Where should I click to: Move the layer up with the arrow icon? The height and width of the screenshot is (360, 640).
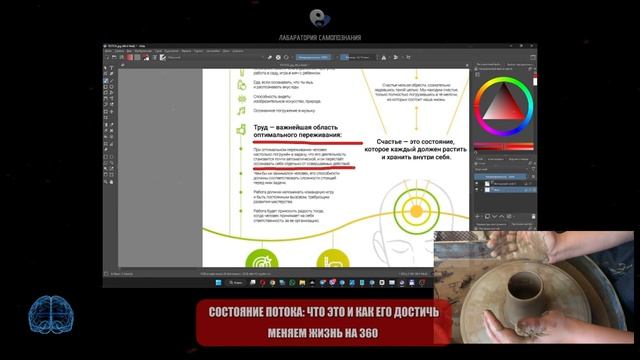coord(502,216)
